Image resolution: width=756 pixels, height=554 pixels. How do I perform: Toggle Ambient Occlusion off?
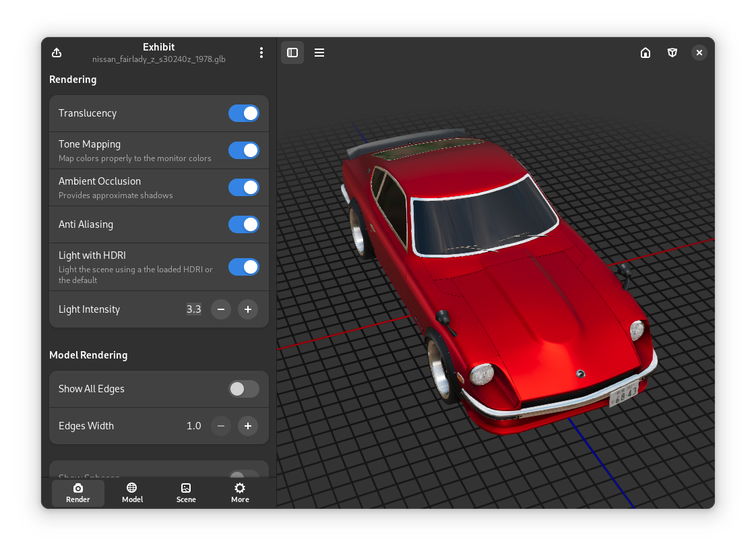[x=243, y=187]
